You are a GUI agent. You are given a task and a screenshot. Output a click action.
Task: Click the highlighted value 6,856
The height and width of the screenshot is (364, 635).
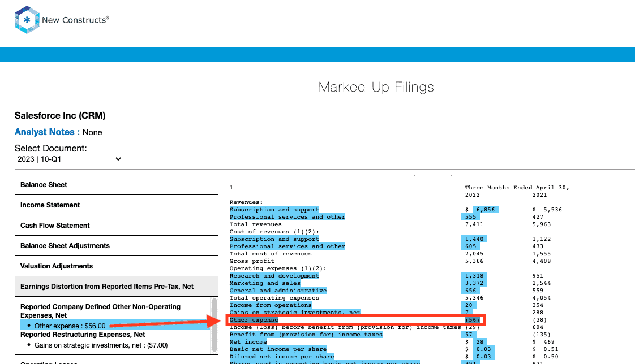[x=485, y=210]
